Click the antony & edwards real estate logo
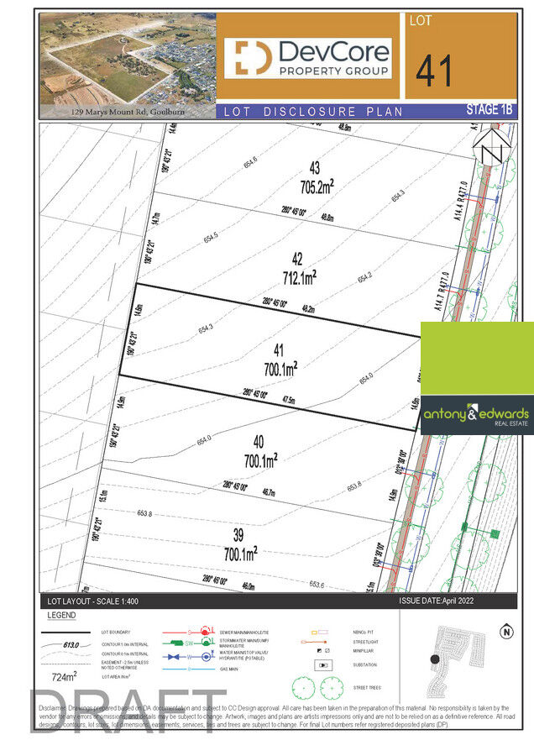This screenshot has height=756, width=534. pyautogui.click(x=477, y=415)
